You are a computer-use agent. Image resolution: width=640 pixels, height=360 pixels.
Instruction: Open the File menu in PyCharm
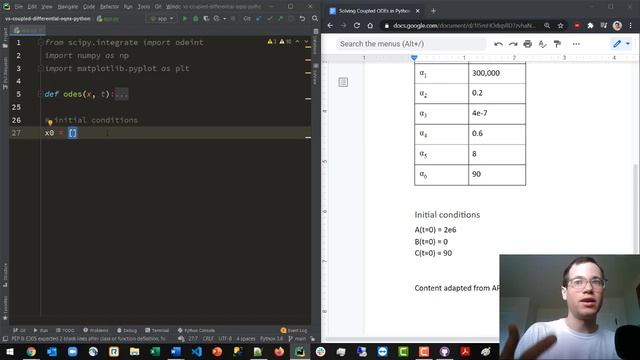click(19, 7)
